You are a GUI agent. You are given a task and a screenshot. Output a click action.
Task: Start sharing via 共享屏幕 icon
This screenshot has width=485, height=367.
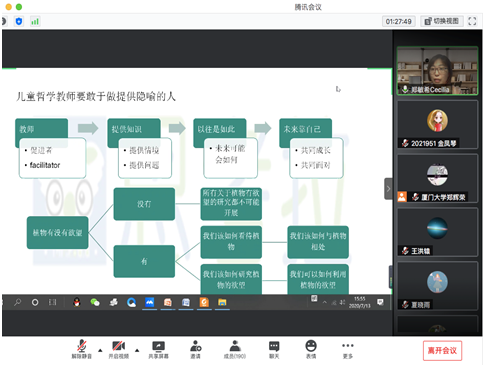tap(158, 349)
